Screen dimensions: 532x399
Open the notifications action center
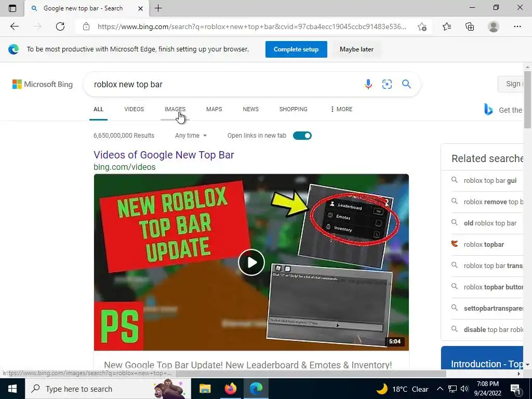[515, 389]
